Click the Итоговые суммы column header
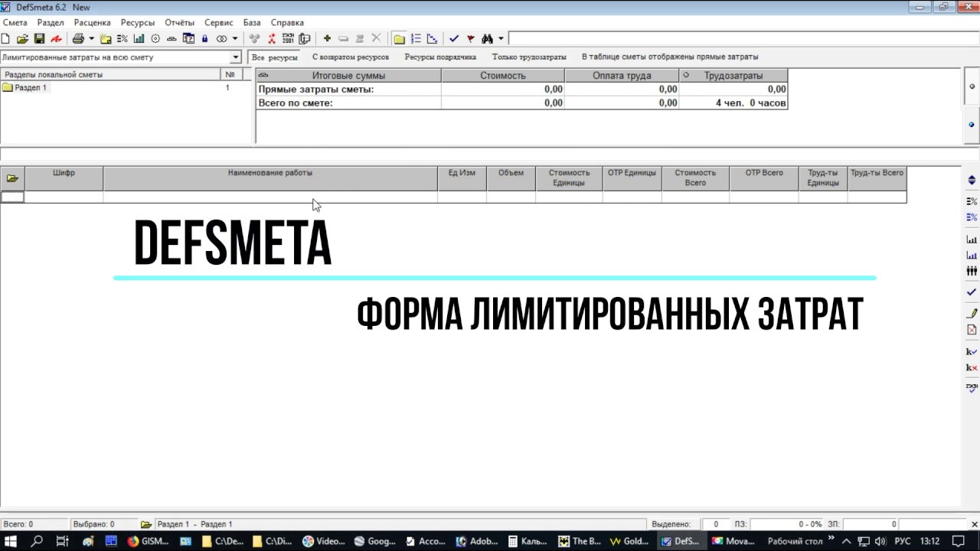The height and width of the screenshot is (551, 980). coord(348,76)
